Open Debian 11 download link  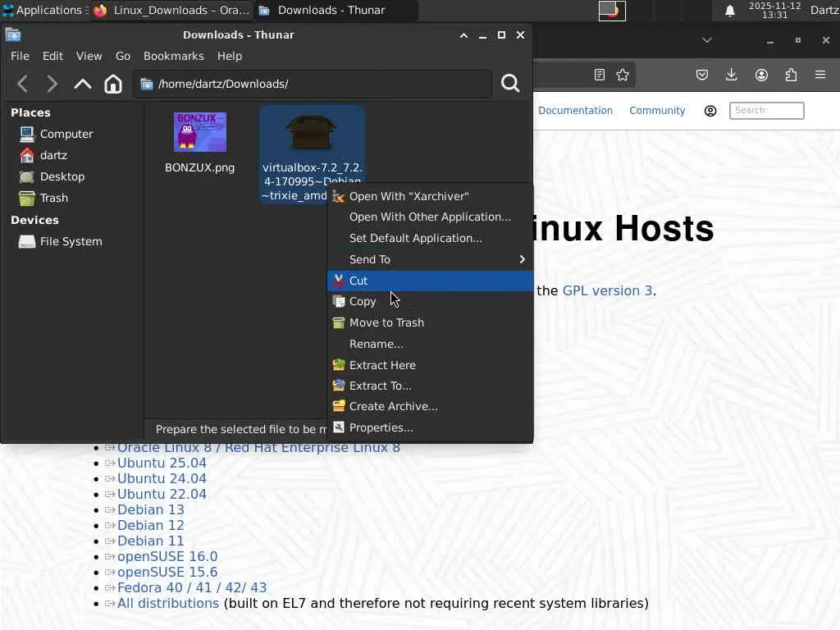click(x=151, y=541)
